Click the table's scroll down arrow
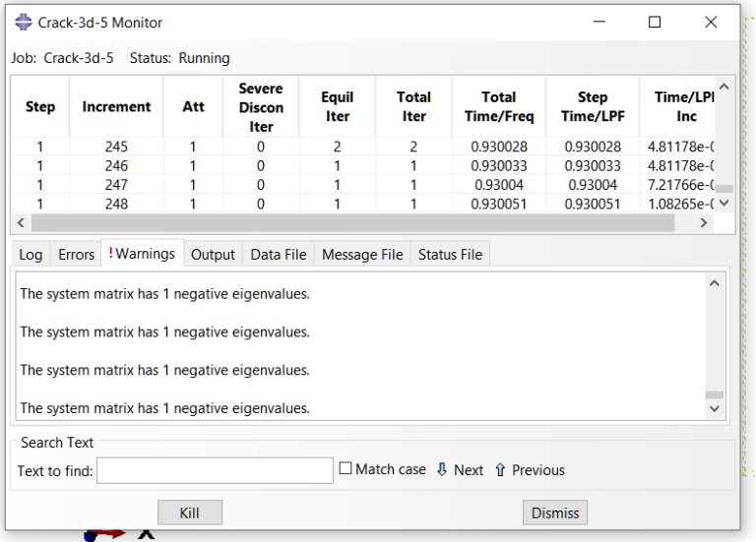756x542 pixels. (x=724, y=204)
